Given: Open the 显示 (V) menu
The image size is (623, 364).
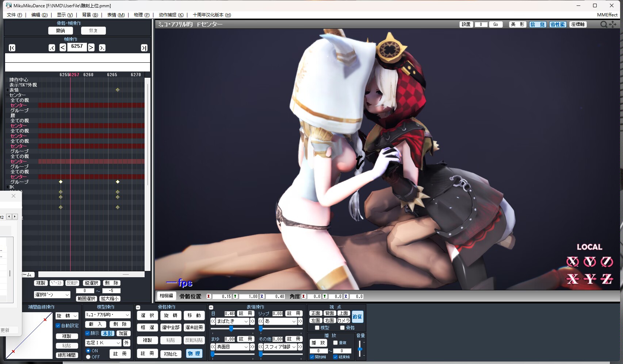Looking at the screenshot, I should coord(65,15).
